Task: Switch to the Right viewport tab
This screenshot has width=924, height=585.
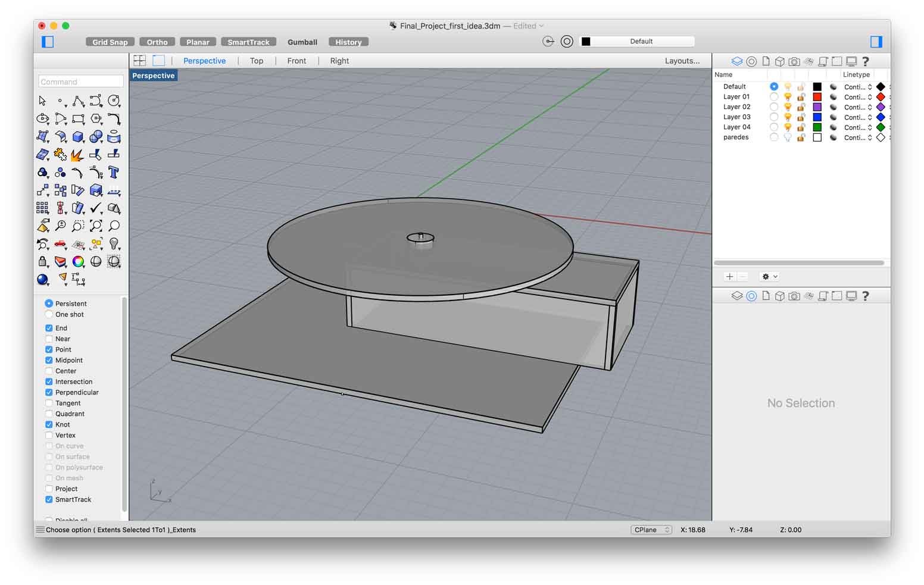Action: click(x=339, y=61)
